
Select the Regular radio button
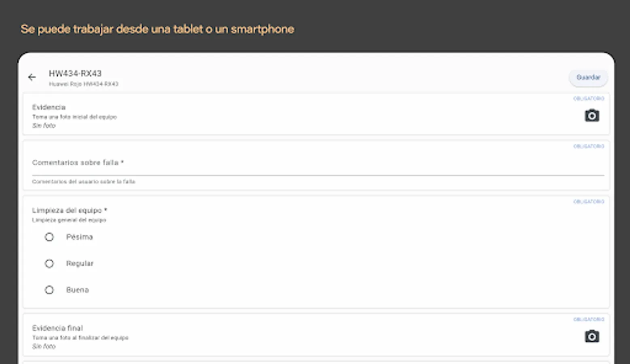click(x=49, y=264)
